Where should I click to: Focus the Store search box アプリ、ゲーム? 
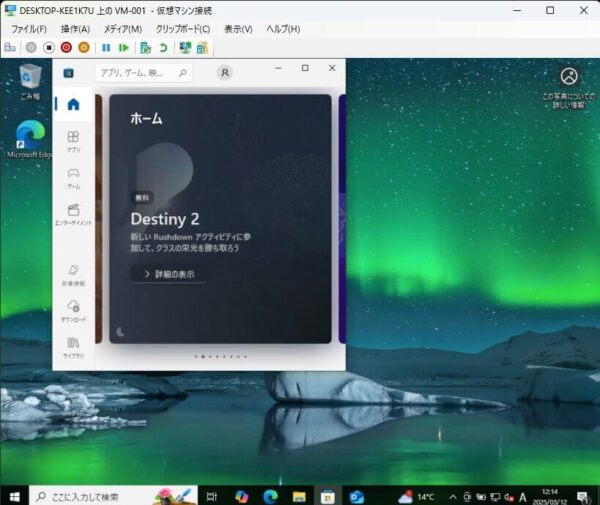143,73
